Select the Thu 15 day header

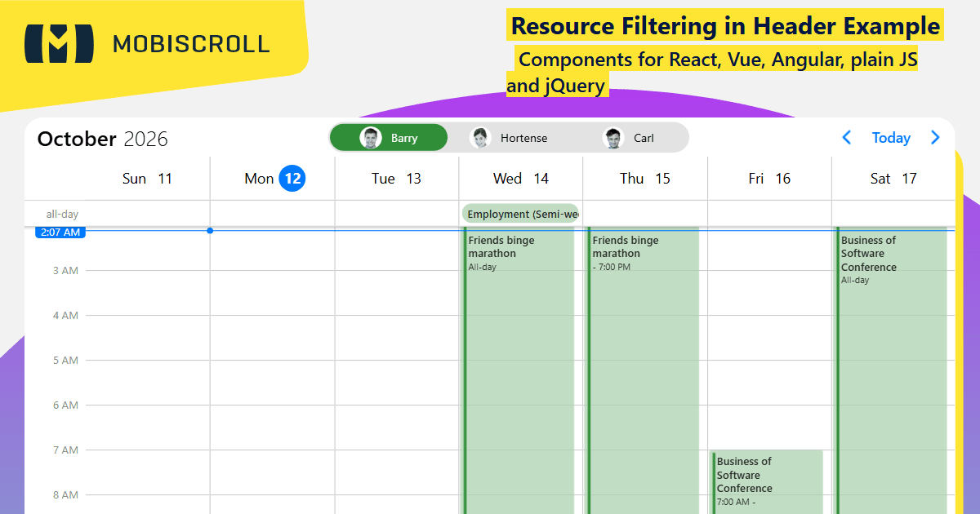point(645,179)
